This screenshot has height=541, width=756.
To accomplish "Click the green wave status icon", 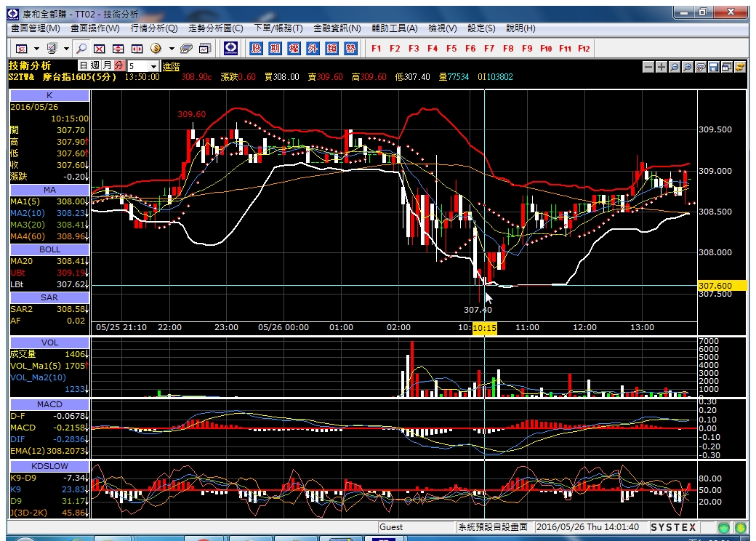I will coord(724,527).
